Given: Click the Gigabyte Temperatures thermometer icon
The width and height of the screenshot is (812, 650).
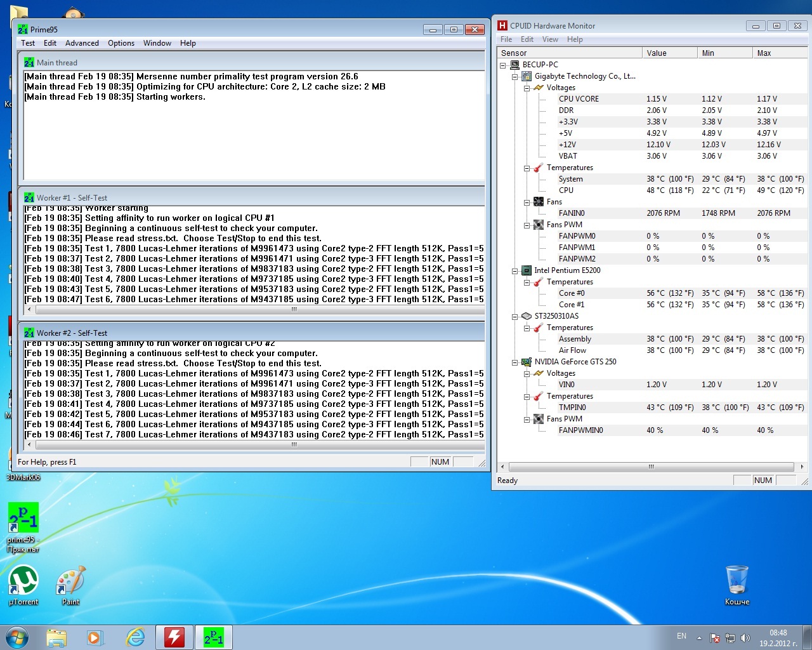Looking at the screenshot, I should [539, 168].
